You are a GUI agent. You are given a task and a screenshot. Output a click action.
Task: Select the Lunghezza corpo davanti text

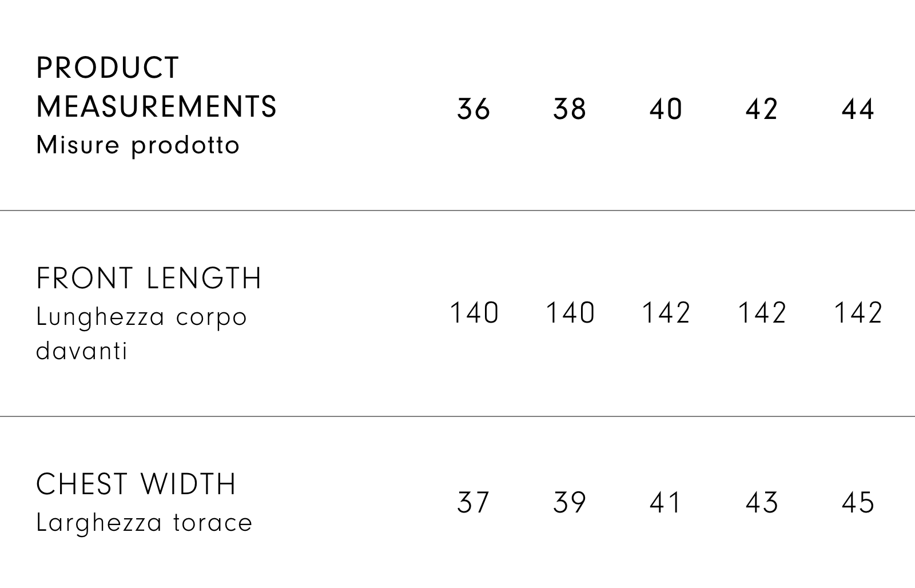pos(141,333)
